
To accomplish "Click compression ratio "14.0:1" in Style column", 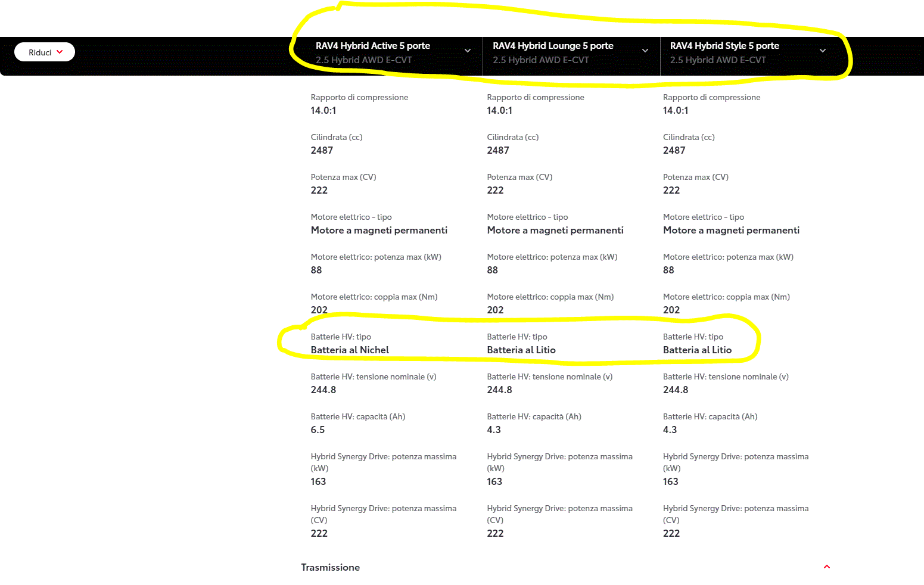I will [x=676, y=111].
